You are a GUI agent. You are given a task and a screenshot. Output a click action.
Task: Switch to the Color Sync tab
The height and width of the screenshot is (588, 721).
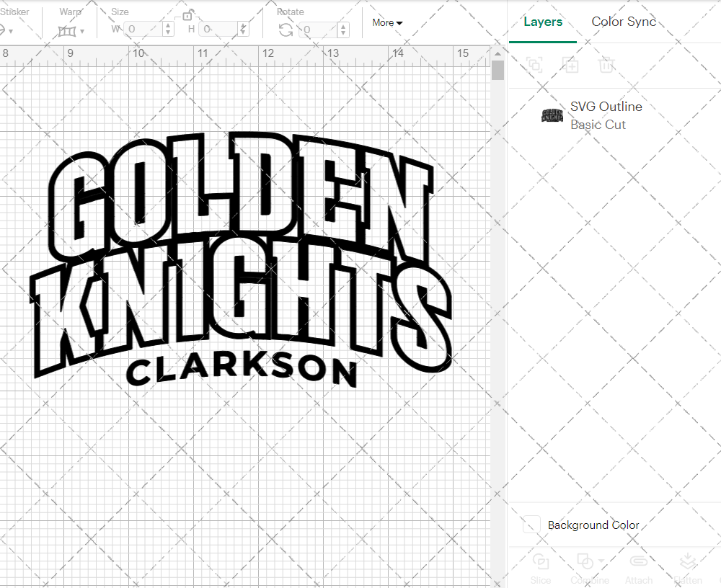pyautogui.click(x=624, y=22)
